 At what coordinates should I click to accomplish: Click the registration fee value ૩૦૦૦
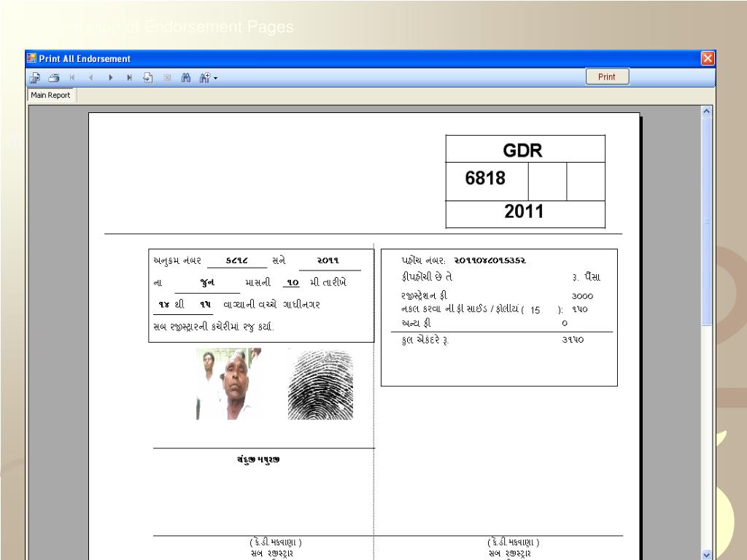pos(582,296)
